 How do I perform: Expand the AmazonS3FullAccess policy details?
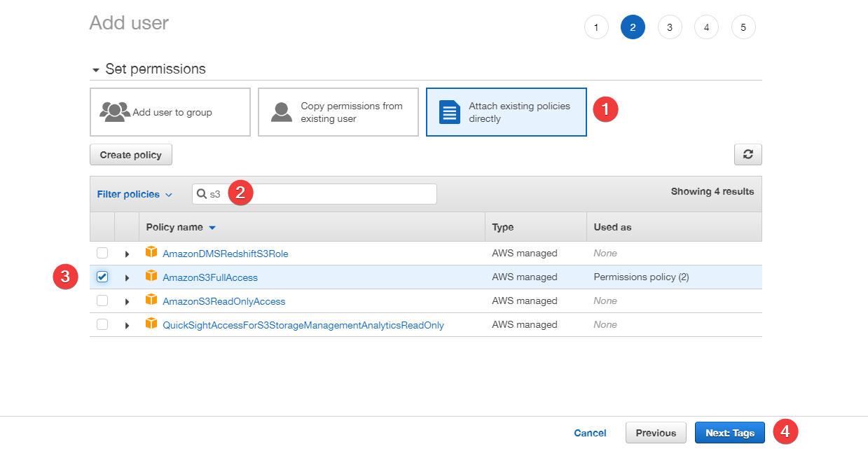126,277
